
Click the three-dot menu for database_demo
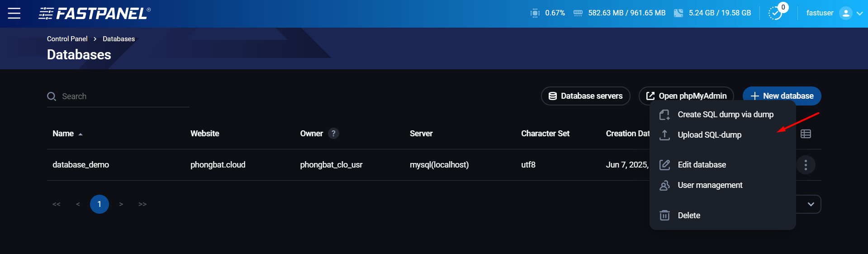pos(806,165)
